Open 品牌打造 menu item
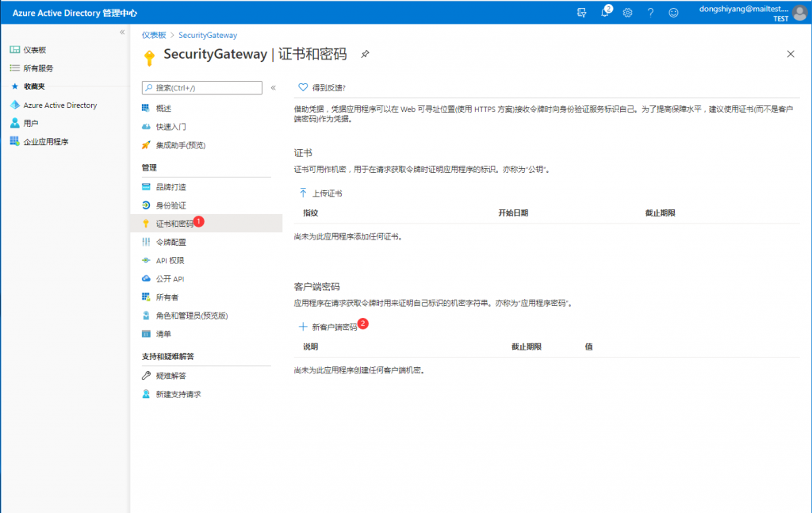 point(171,187)
